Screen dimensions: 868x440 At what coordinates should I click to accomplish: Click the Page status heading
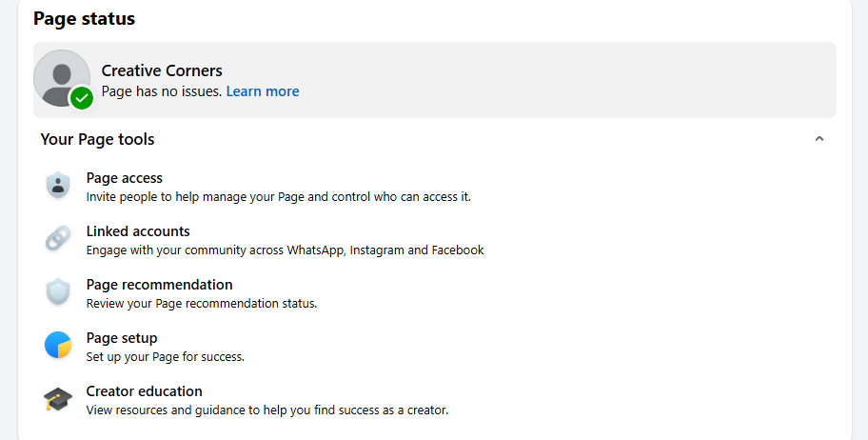(84, 18)
